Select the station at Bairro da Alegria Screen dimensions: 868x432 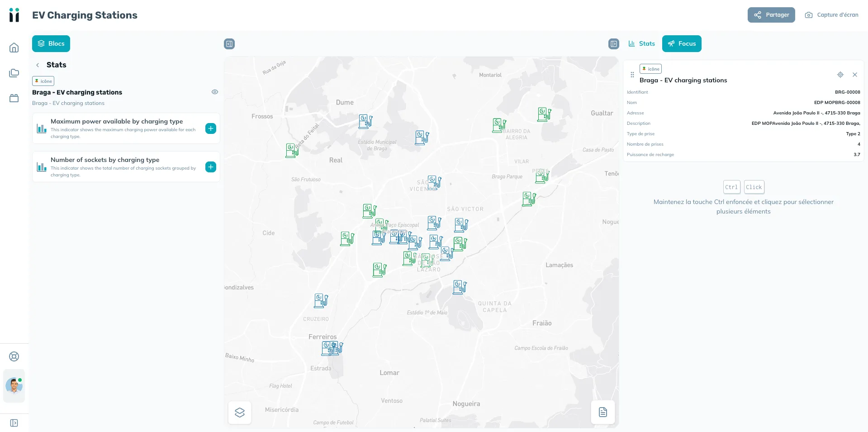[x=499, y=125]
